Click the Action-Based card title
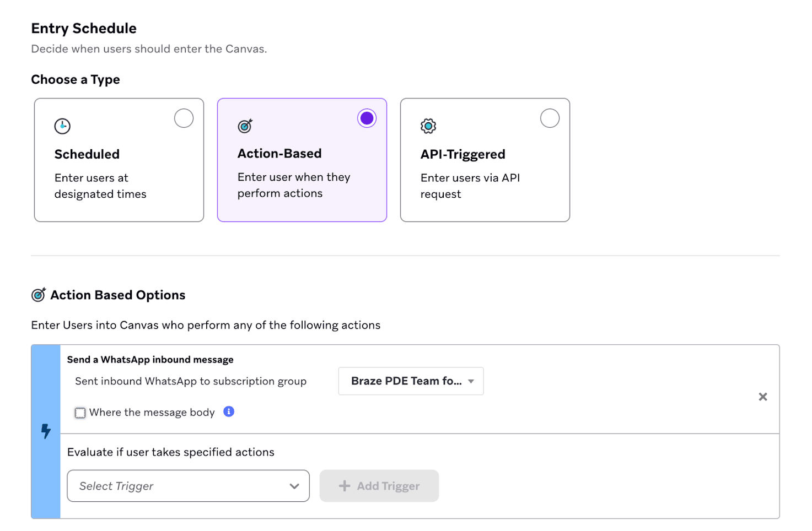 279,154
